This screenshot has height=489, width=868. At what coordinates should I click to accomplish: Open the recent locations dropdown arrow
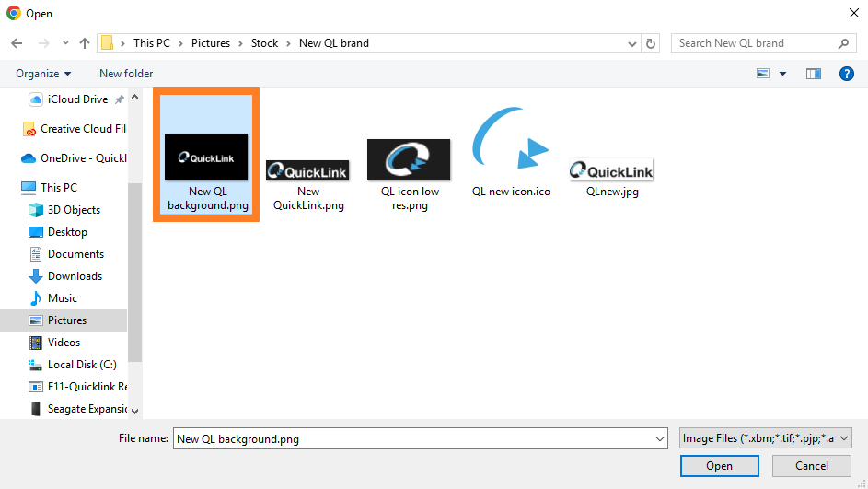click(65, 43)
